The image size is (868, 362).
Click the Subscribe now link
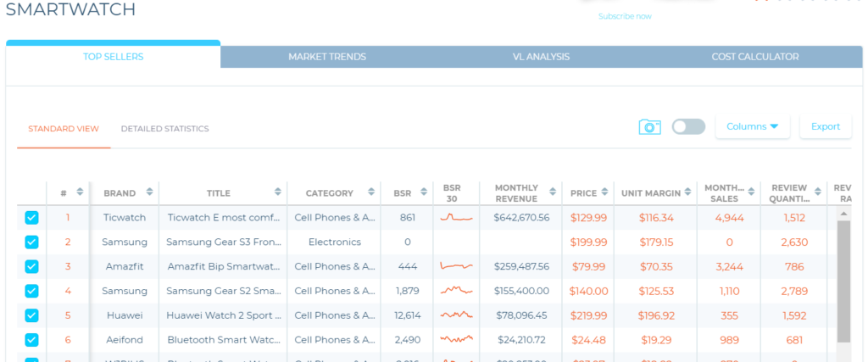coord(625,17)
